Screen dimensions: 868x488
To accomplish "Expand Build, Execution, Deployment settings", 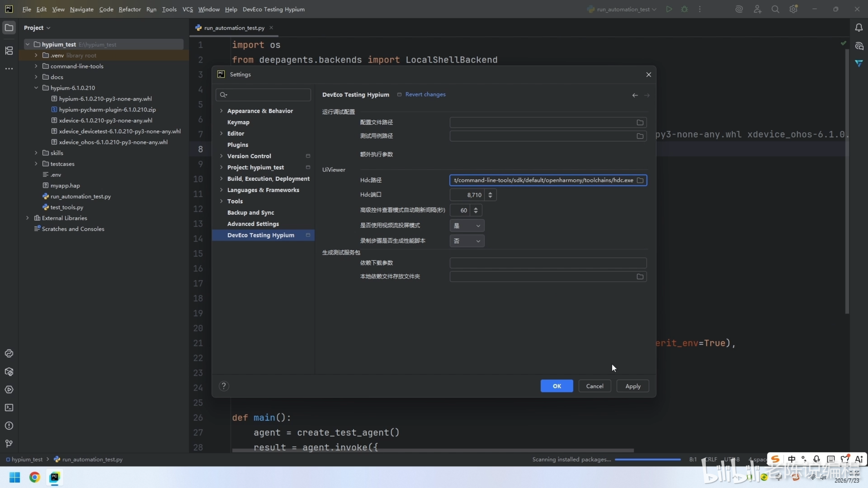I will [x=221, y=179].
